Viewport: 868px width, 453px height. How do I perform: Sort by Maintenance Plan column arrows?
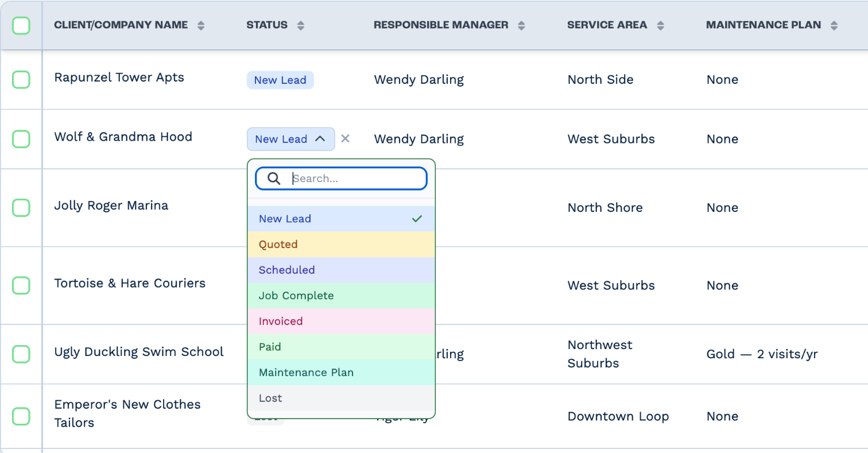(x=834, y=25)
